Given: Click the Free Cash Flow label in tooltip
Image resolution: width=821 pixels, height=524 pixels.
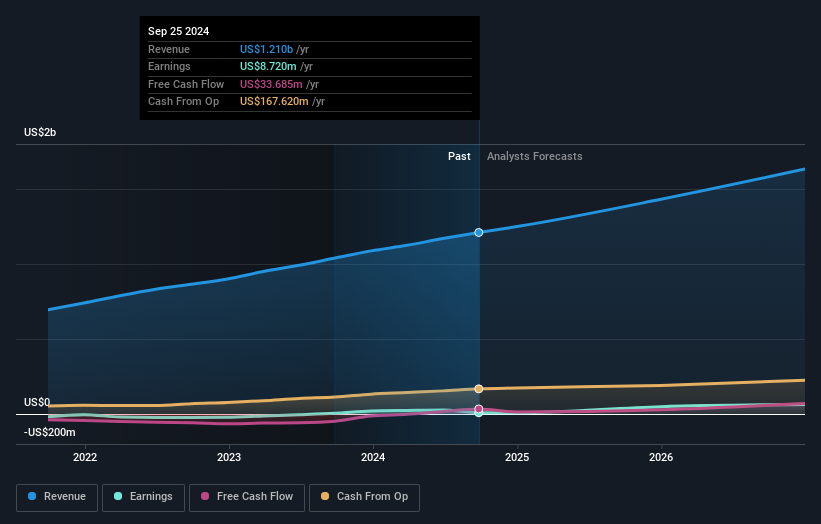Looking at the screenshot, I should 186,84.
